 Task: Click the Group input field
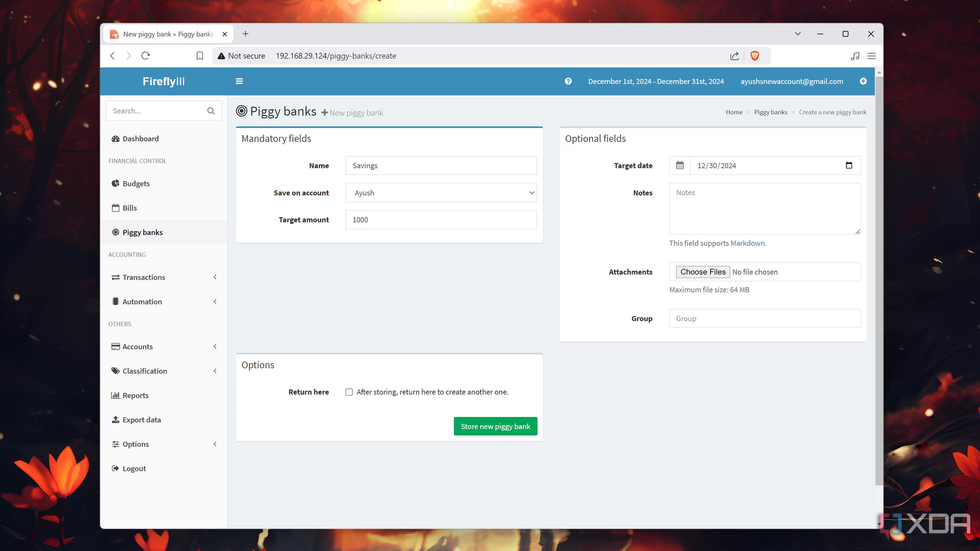click(765, 318)
